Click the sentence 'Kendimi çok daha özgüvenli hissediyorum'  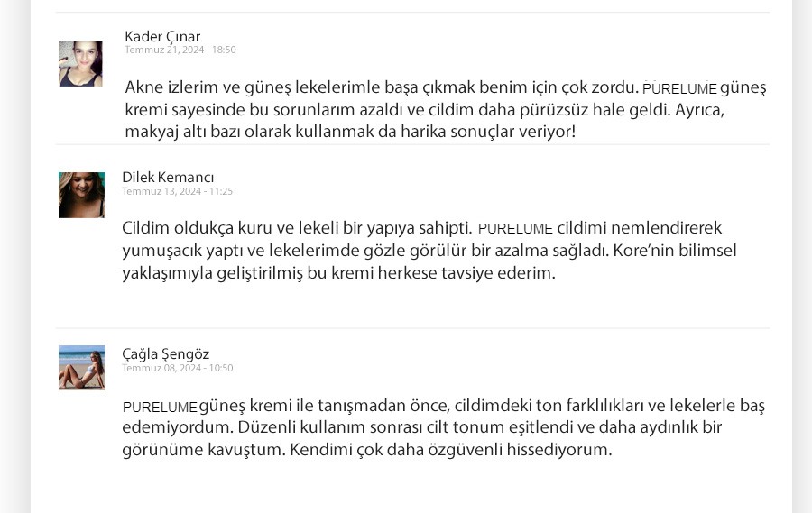(450, 450)
